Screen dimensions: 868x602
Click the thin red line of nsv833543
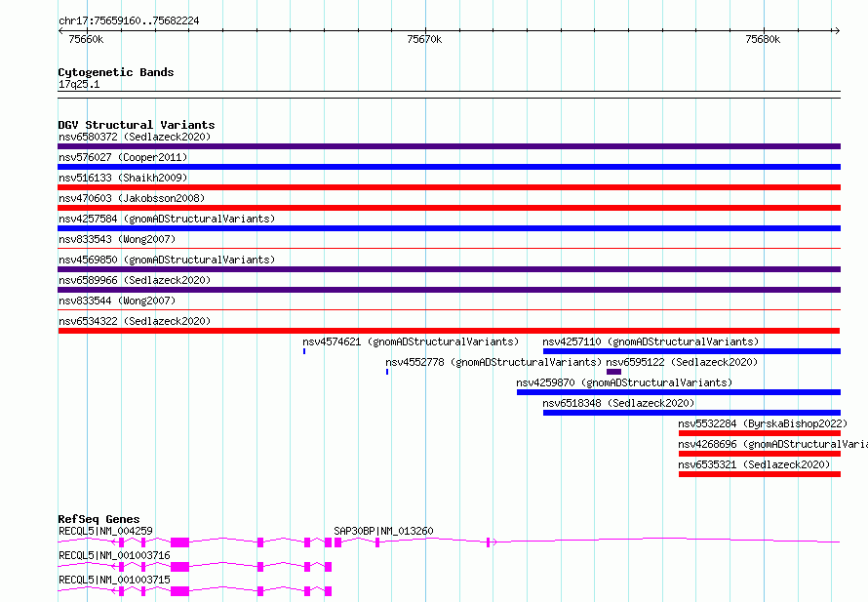click(x=449, y=248)
